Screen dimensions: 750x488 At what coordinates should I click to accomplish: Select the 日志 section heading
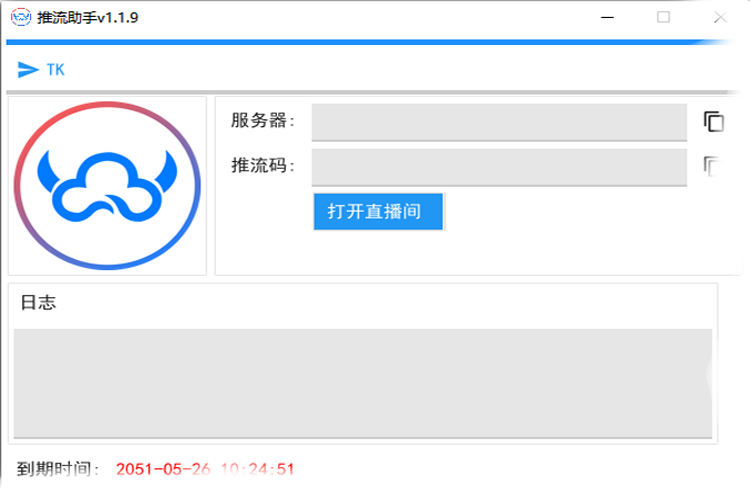(x=38, y=302)
